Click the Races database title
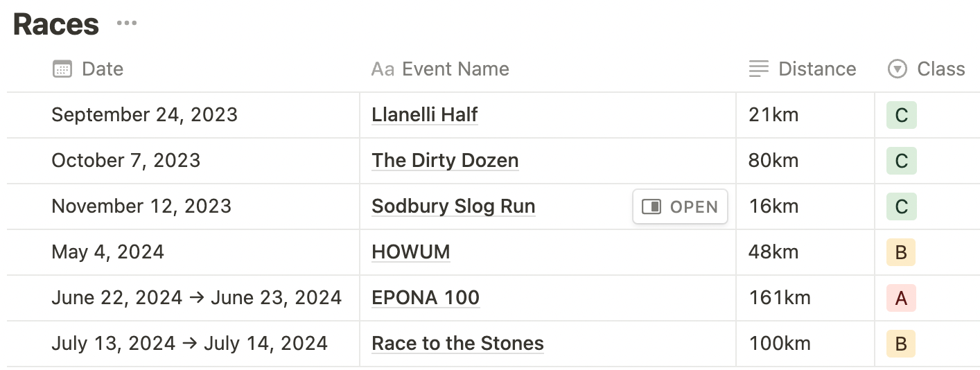 point(56,24)
